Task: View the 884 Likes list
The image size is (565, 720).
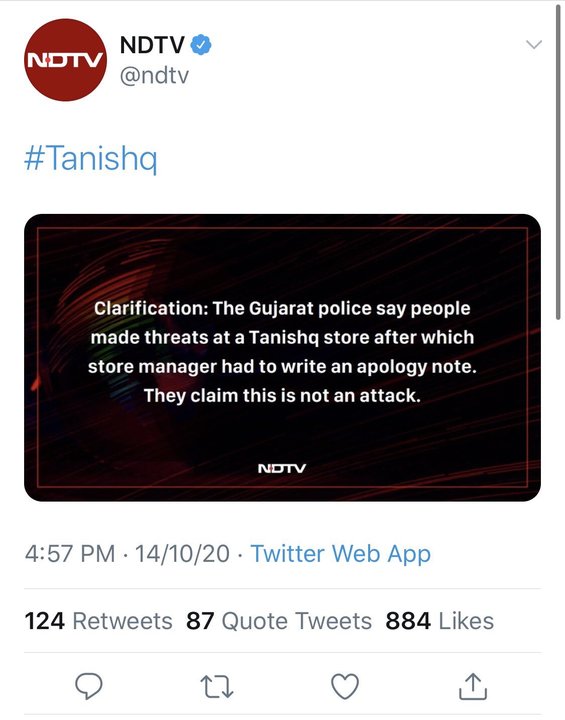Action: click(440, 621)
